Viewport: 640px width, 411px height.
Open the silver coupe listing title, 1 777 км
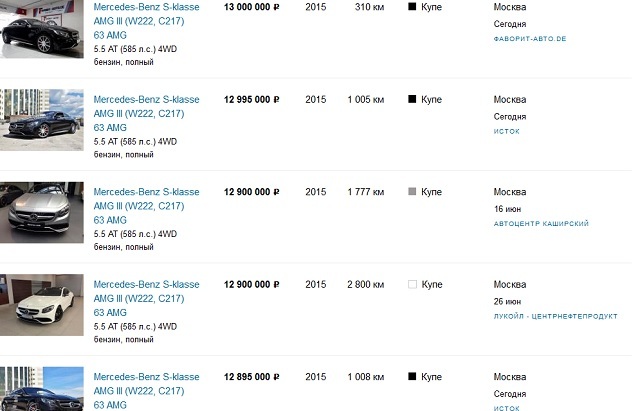(146, 206)
